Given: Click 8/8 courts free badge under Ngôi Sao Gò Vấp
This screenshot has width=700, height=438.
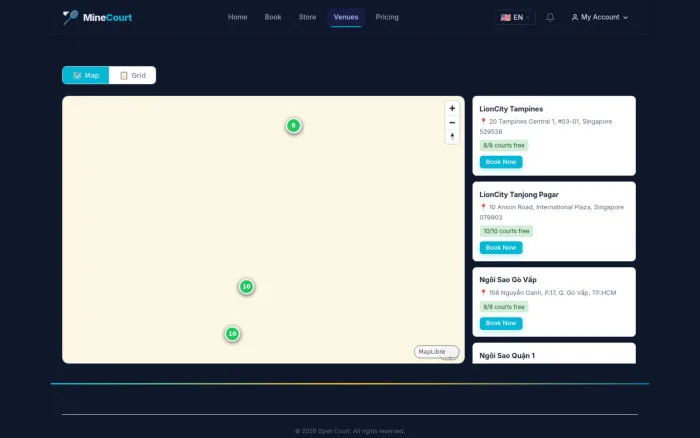Looking at the screenshot, I should [x=504, y=307].
